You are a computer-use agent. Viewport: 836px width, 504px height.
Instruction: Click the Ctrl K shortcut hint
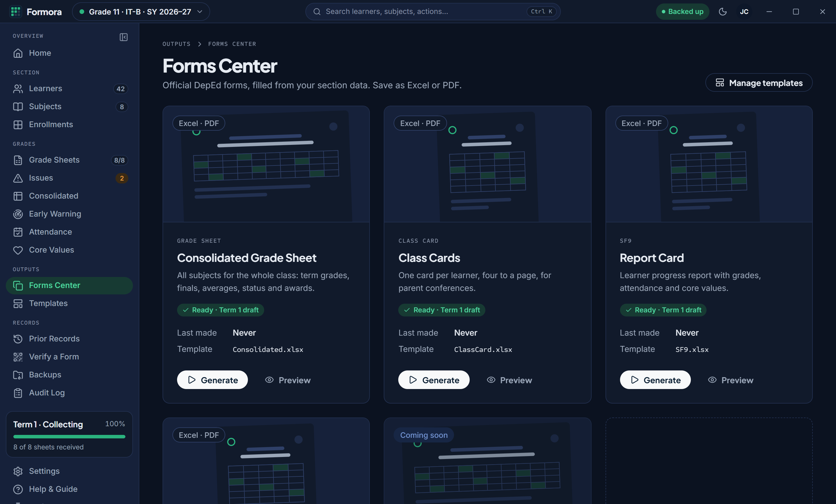pos(541,12)
